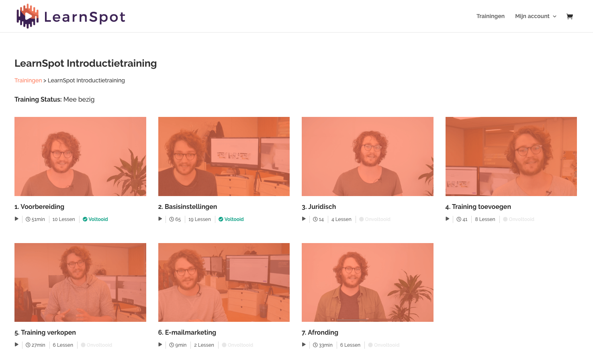The width and height of the screenshot is (593, 364).
Task: Open the shopping cart icon
Action: (569, 16)
